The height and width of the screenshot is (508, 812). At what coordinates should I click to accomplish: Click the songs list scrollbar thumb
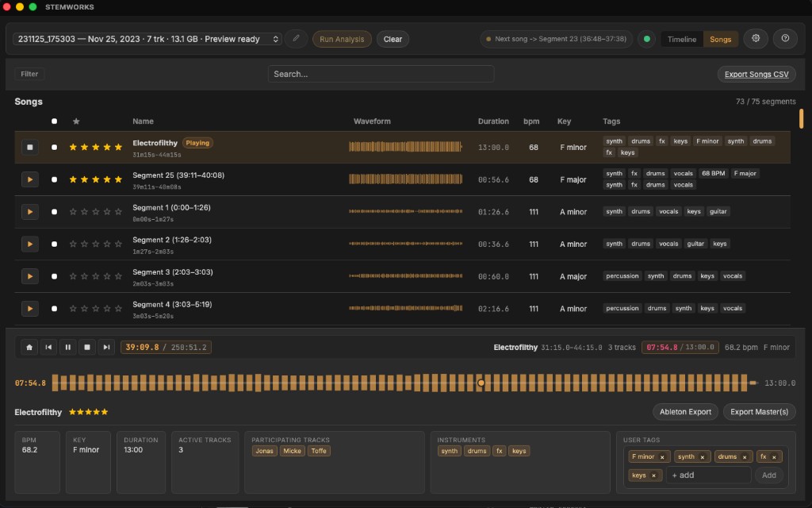801,119
